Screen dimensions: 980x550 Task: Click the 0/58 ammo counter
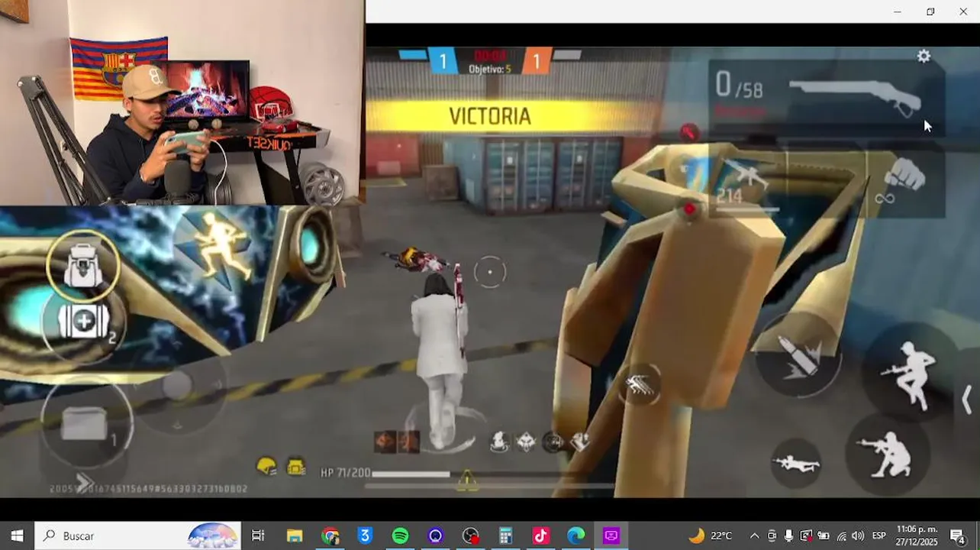click(739, 86)
